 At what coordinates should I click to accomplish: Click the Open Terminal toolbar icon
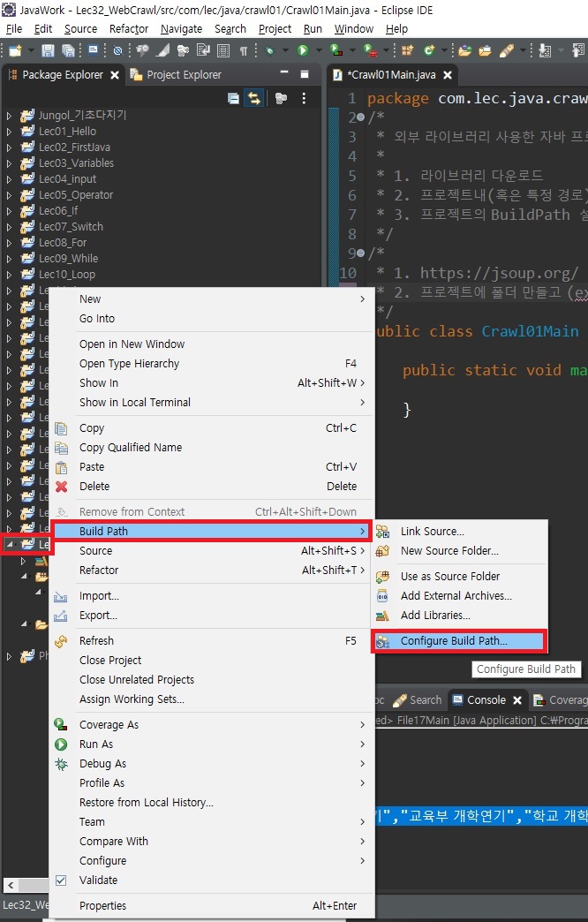pyautogui.click(x=93, y=50)
